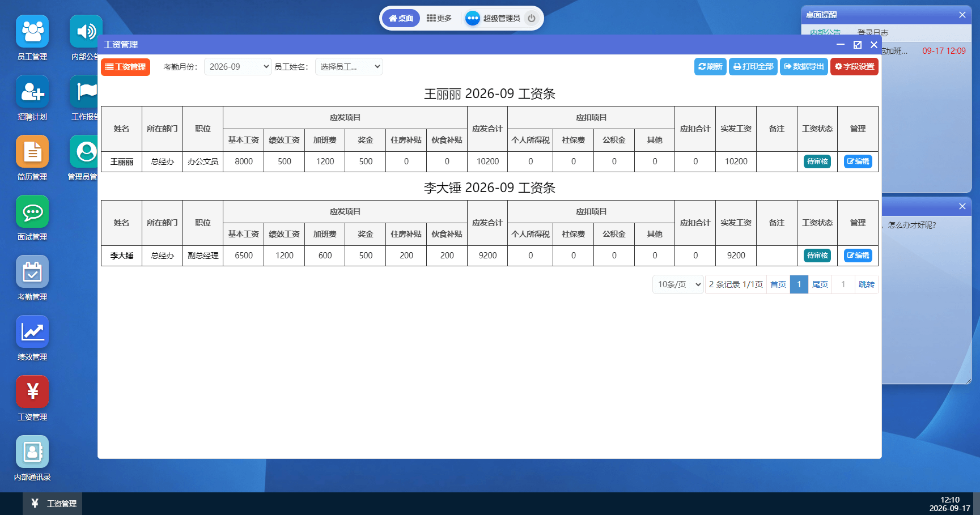Click the power logout icon
Screen dimensions: 980x515
(x=532, y=18)
